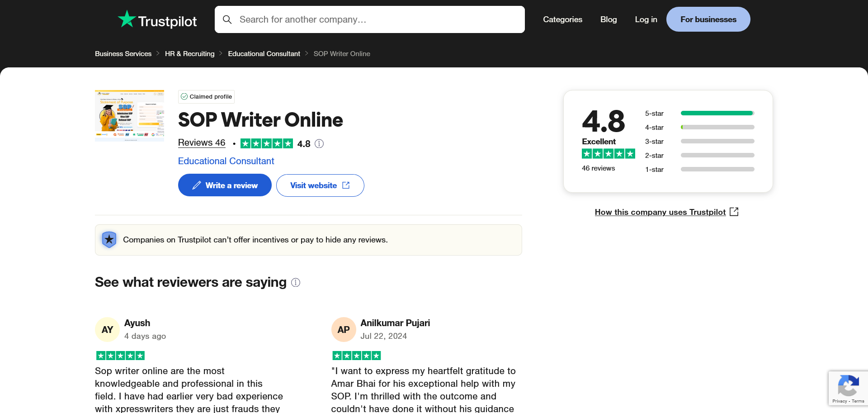Open the info tooltip next to the 4.8 rating
Screen dimensions: 868x413
coord(319,143)
